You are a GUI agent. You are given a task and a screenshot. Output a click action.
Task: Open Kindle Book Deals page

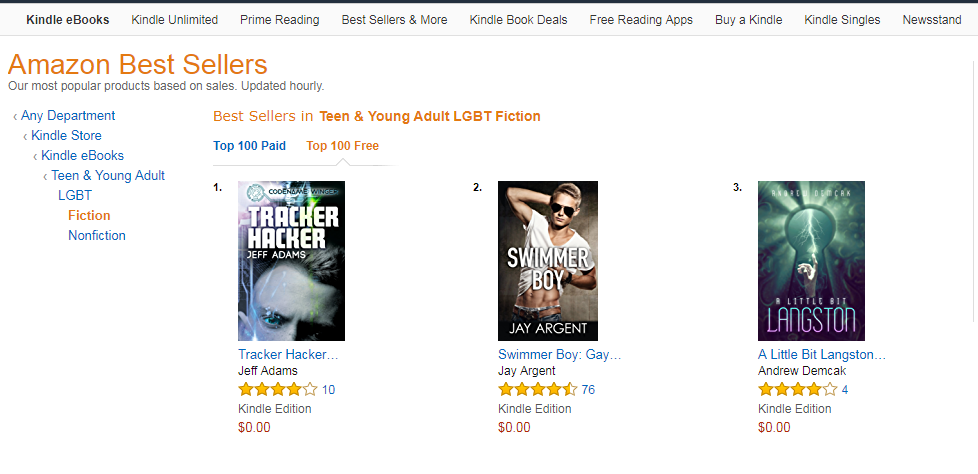pyautogui.click(x=518, y=20)
